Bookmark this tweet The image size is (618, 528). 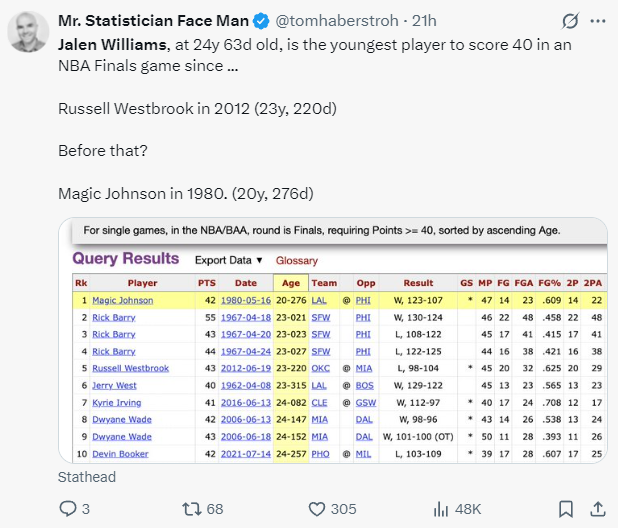click(565, 509)
